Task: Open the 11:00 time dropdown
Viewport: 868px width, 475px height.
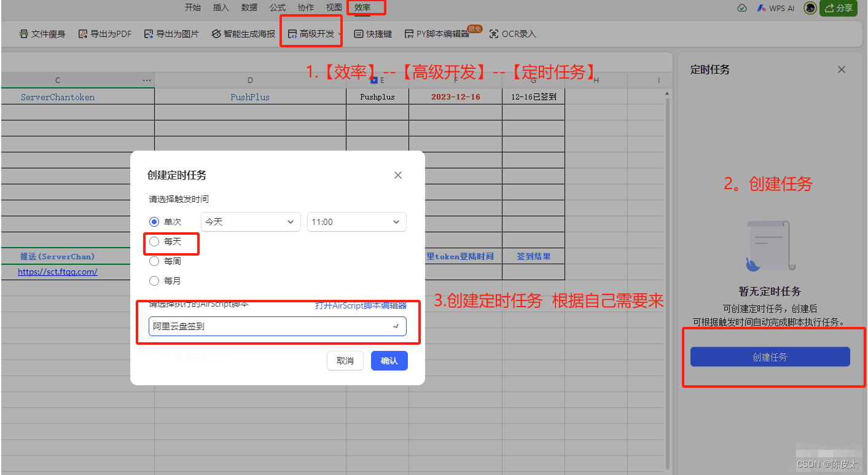Action: 357,222
